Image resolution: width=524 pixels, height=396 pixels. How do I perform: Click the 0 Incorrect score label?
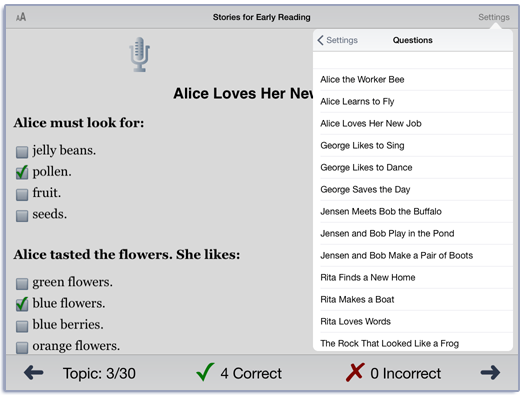405,373
